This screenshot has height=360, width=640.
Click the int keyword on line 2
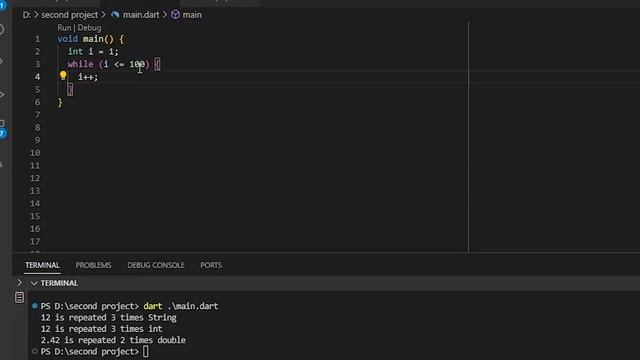(x=76, y=51)
